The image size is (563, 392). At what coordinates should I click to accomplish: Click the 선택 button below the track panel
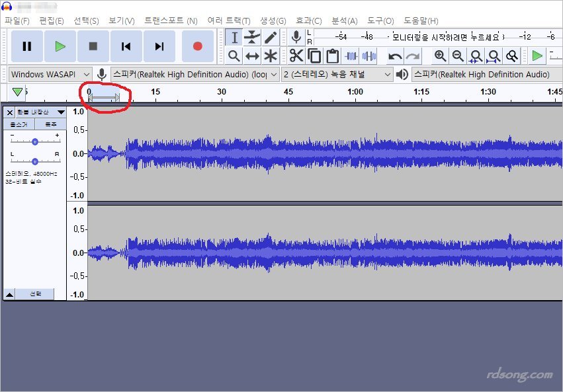[35, 294]
